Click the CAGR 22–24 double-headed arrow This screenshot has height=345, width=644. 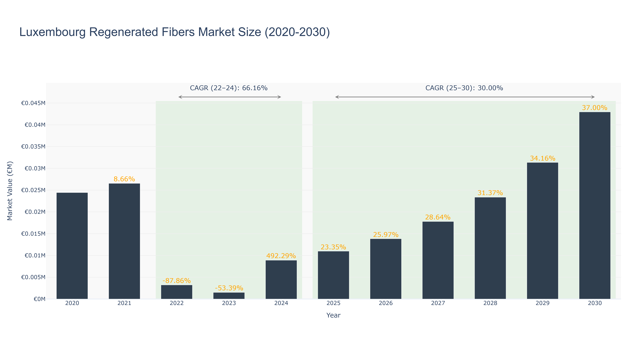pyautogui.click(x=230, y=97)
